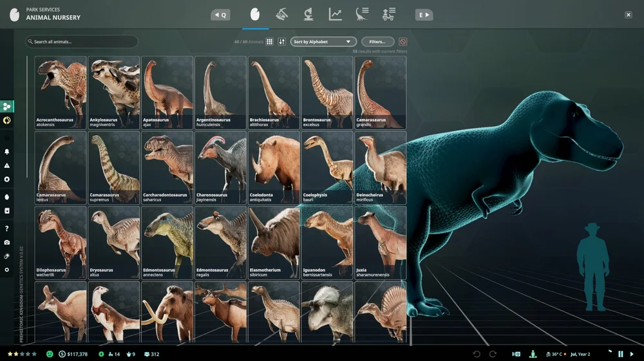Open the Sort by Alphabet dropdown

(x=323, y=41)
